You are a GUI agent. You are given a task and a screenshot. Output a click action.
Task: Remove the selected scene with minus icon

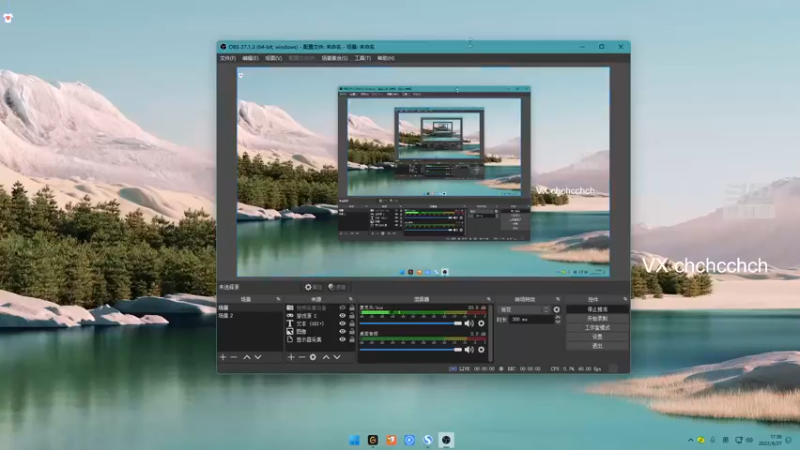click(x=234, y=357)
